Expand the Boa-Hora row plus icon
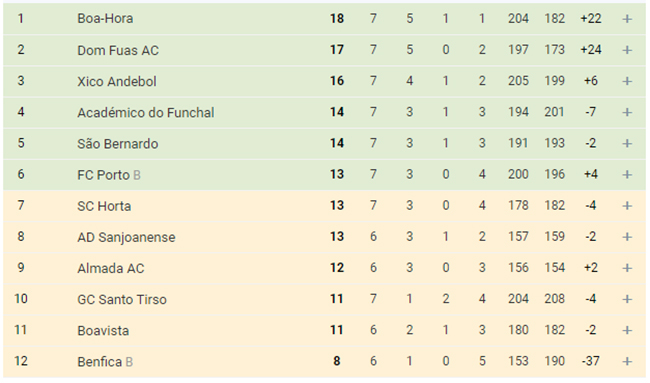Image resolution: width=650 pixels, height=383 pixels. pos(627,19)
